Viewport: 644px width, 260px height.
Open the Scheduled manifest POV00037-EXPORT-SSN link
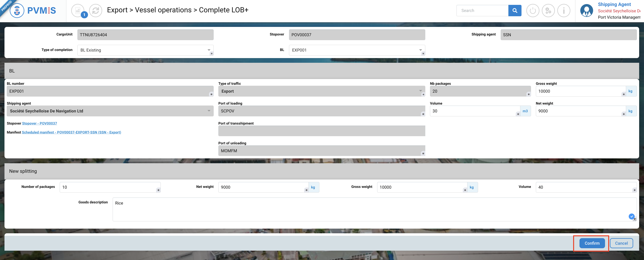pos(71,132)
